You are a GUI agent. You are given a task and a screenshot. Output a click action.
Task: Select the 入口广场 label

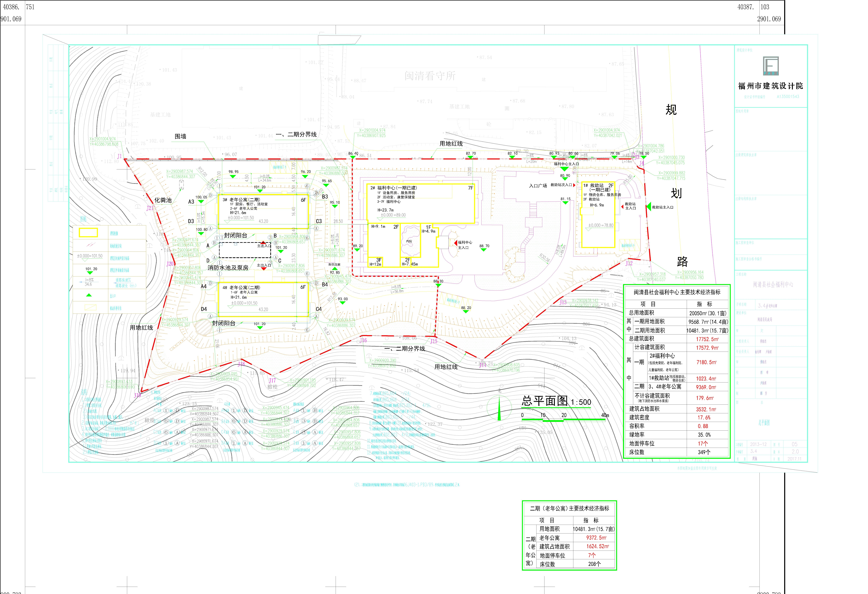tap(538, 186)
